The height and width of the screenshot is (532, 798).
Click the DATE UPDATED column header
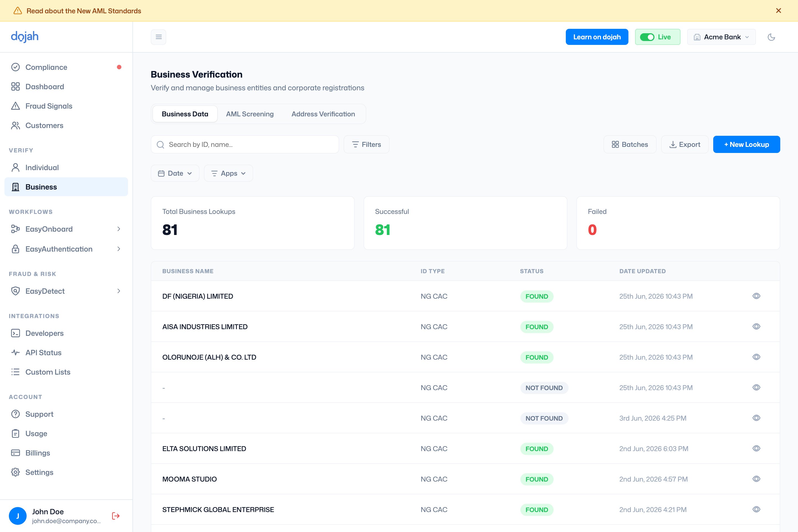642,271
